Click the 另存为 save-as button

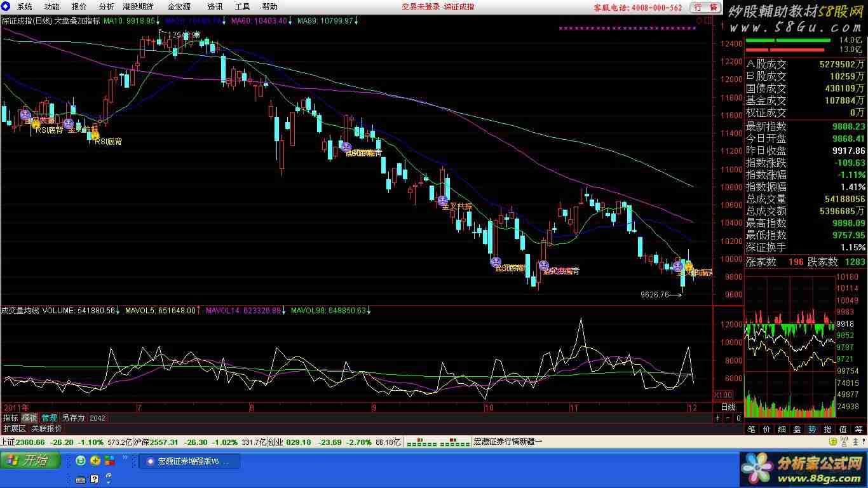pos(73,418)
